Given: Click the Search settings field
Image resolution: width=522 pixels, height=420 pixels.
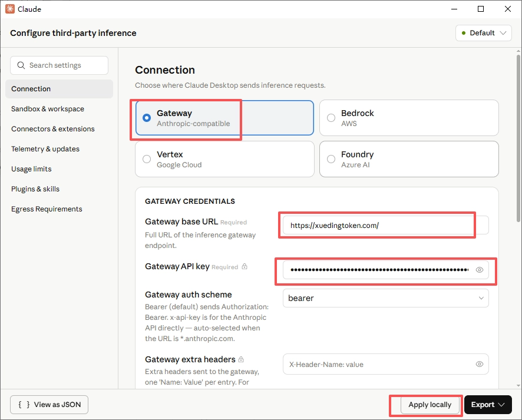Looking at the screenshot, I should [x=60, y=65].
